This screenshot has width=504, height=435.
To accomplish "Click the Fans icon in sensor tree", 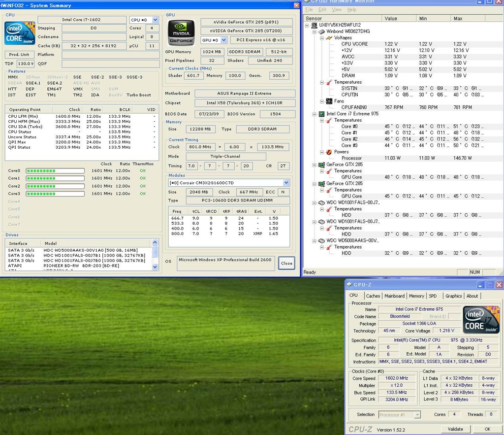I will click(x=329, y=101).
